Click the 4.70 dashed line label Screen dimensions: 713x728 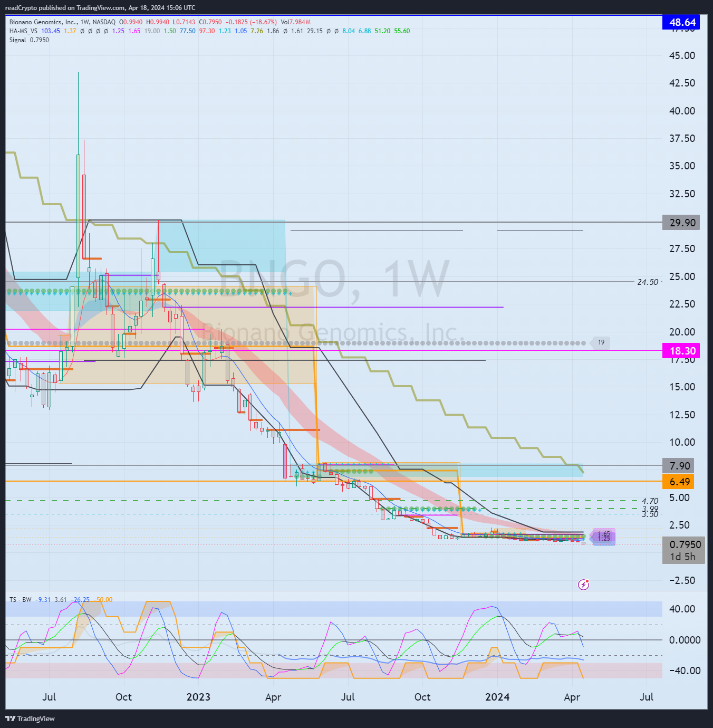point(650,501)
